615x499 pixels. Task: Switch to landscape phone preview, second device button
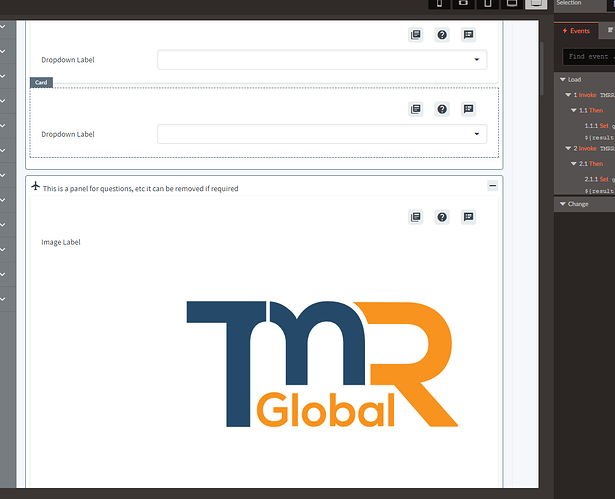(x=463, y=4)
